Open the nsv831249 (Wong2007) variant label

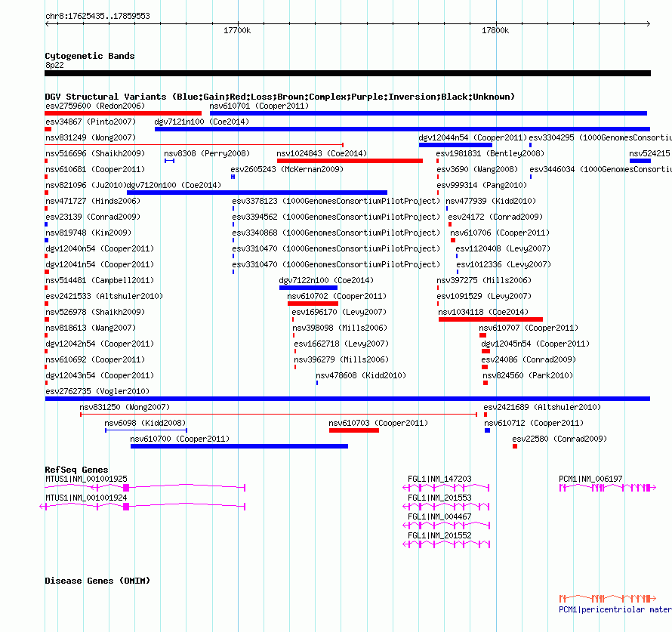91,137
